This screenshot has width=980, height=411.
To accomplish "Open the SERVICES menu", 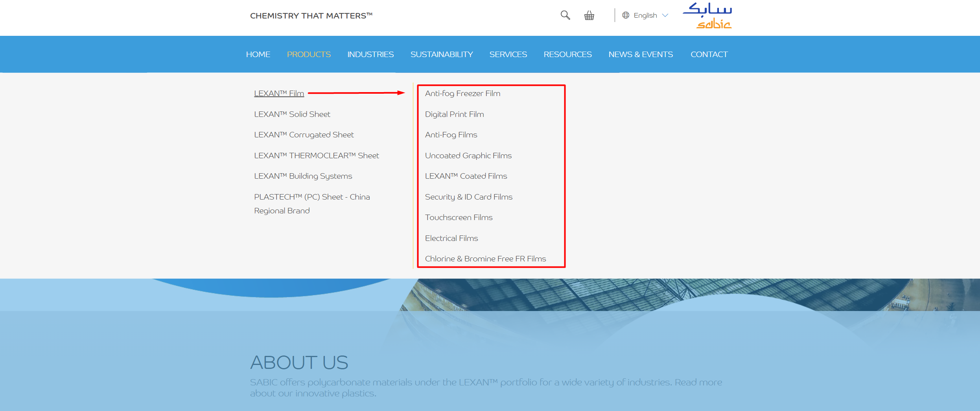I will [x=508, y=54].
